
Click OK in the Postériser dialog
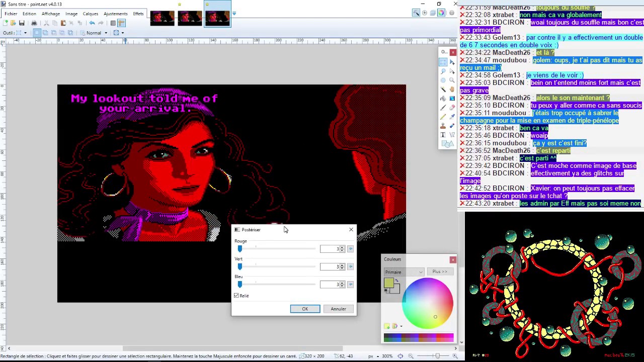point(305,309)
